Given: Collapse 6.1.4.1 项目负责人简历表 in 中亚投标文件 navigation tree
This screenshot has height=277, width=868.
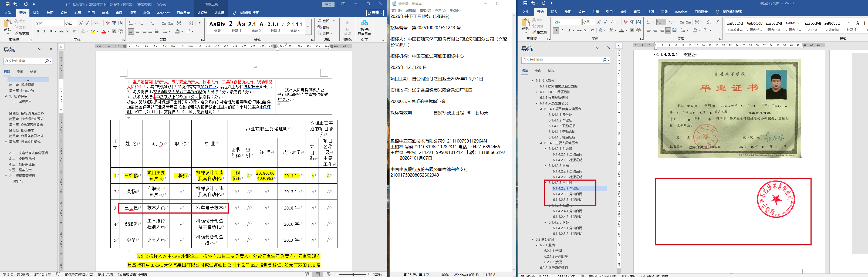Looking at the screenshot, I should (x=541, y=109).
